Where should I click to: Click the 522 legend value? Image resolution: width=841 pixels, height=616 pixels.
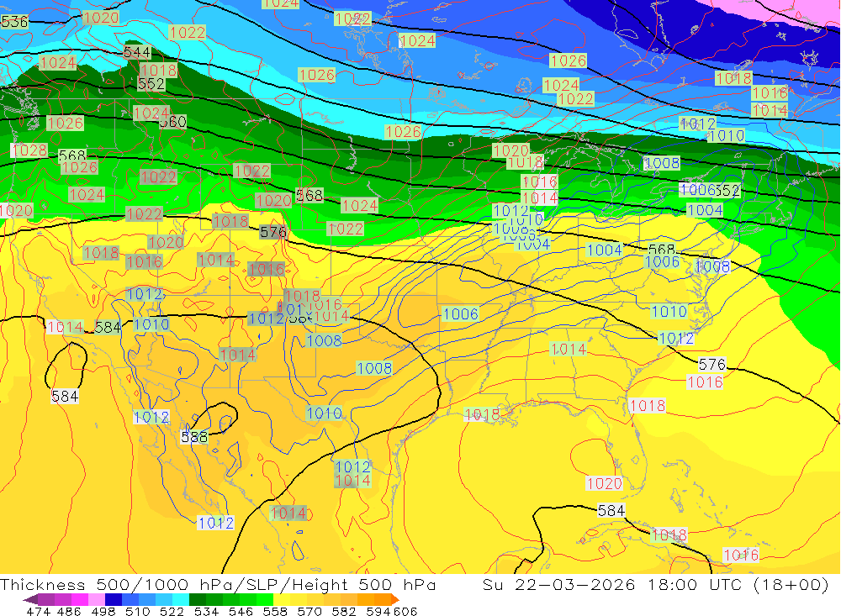tap(172, 611)
